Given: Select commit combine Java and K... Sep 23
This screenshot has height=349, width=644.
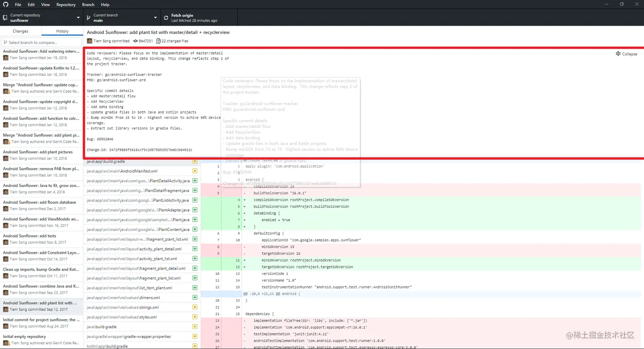Looking at the screenshot, I should 41,289.
